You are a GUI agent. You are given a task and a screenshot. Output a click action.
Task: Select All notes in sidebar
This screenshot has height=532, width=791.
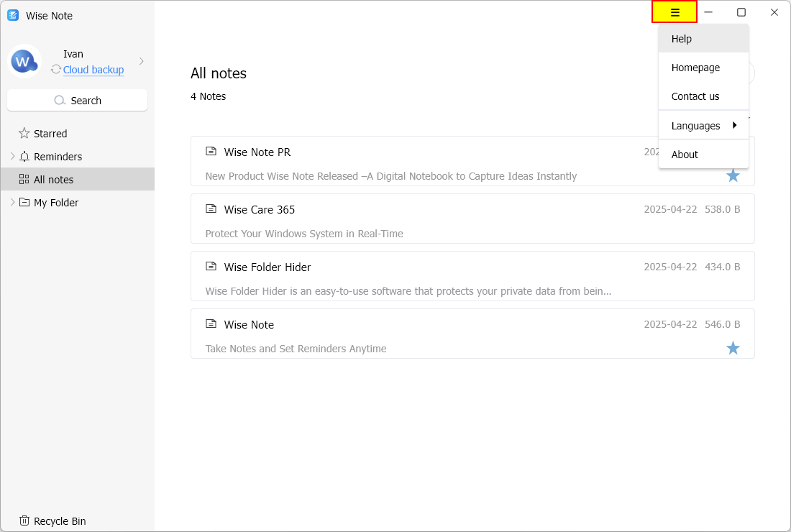(x=77, y=179)
